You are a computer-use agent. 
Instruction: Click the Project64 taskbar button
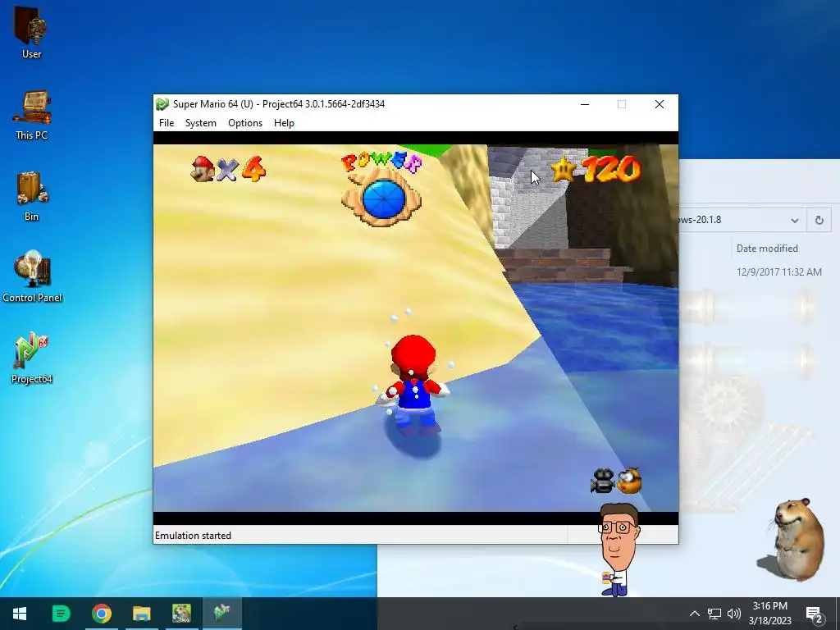(221, 614)
